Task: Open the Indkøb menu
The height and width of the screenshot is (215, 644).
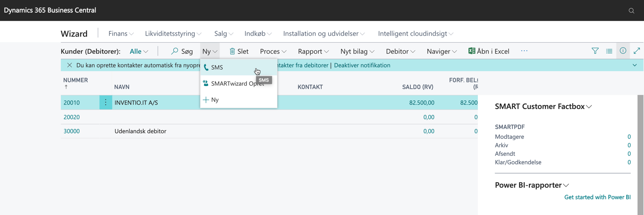Action: click(x=258, y=34)
